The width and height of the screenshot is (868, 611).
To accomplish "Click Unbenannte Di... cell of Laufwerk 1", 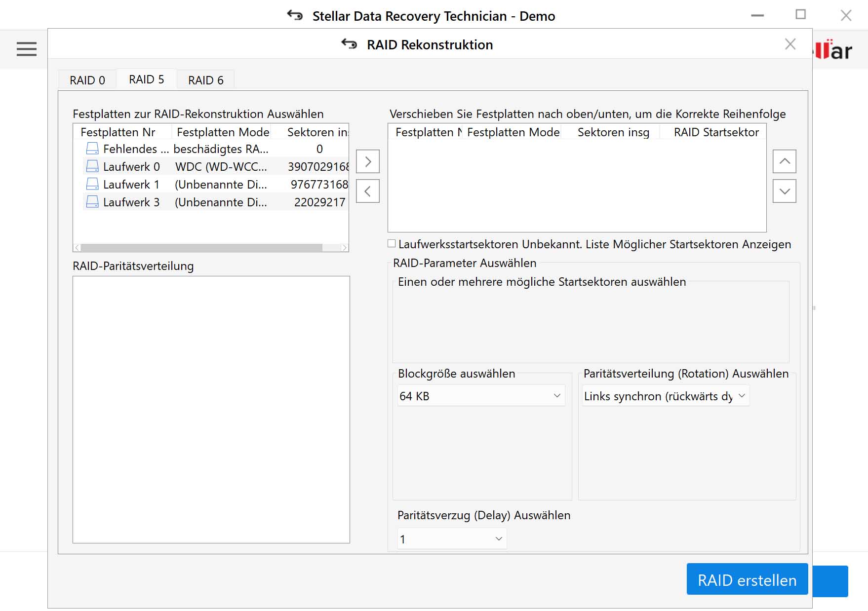I will [221, 185].
